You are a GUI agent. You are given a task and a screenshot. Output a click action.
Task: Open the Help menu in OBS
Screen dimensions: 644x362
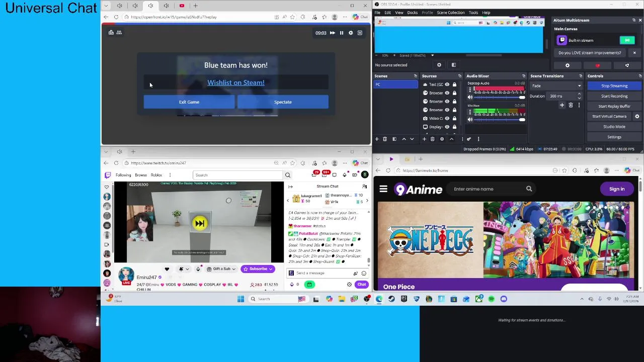coord(486,13)
